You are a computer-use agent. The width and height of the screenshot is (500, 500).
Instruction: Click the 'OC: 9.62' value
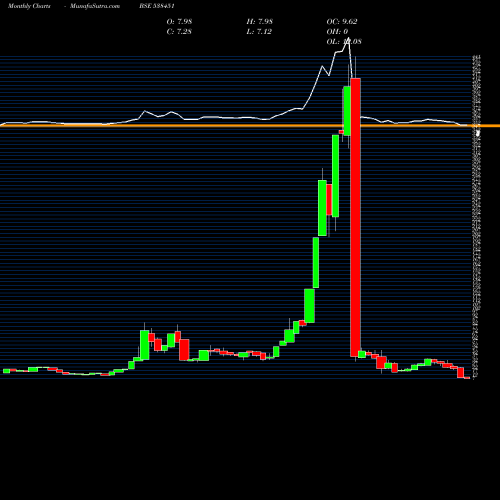(x=342, y=21)
